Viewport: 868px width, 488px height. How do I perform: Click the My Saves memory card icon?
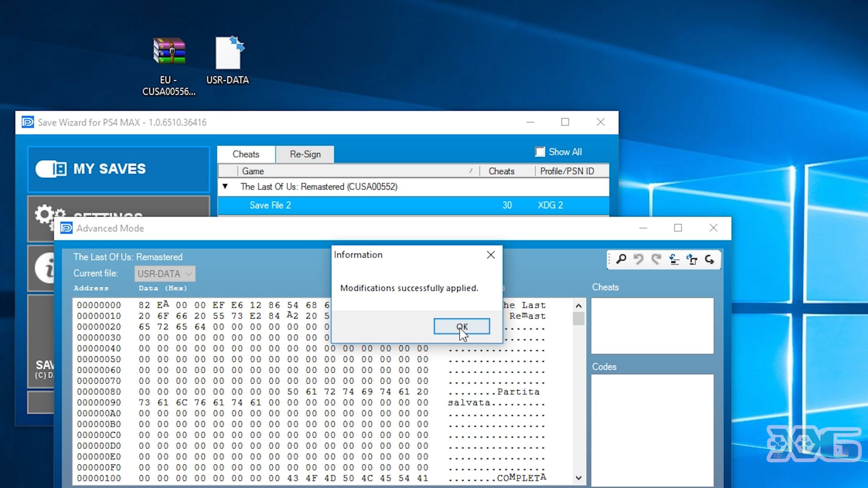tap(51, 169)
